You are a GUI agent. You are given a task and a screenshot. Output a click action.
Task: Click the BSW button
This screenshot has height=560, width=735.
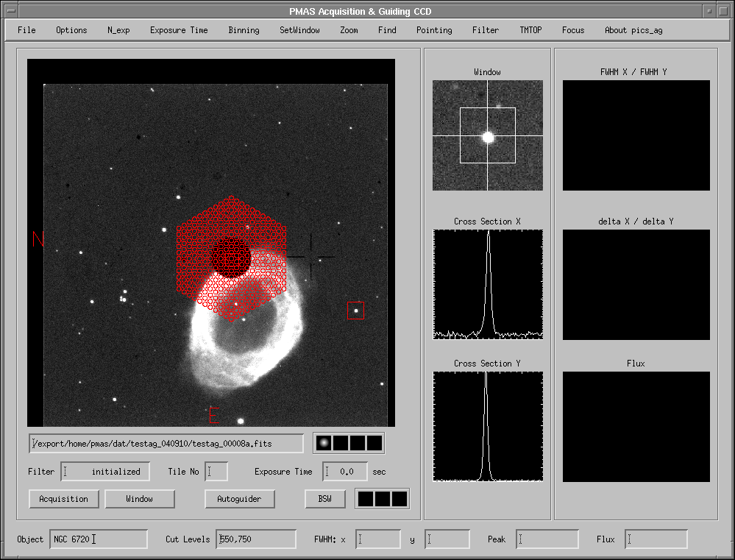[x=324, y=499]
